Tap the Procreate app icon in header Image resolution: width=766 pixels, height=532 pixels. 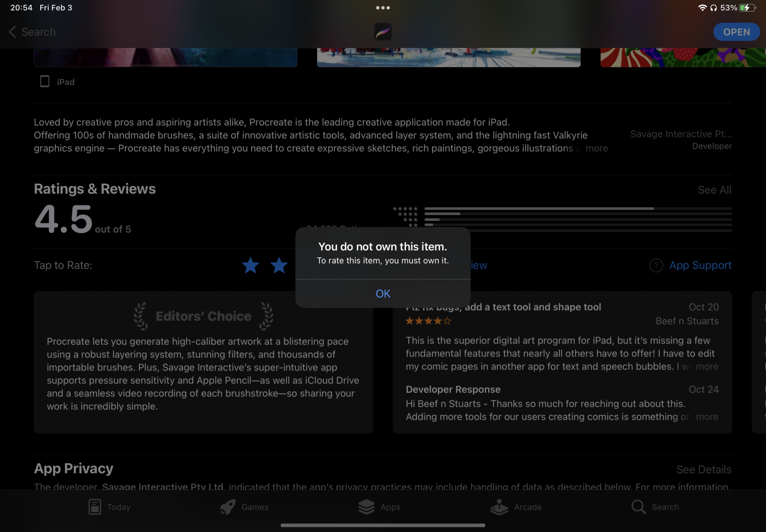[x=383, y=32]
